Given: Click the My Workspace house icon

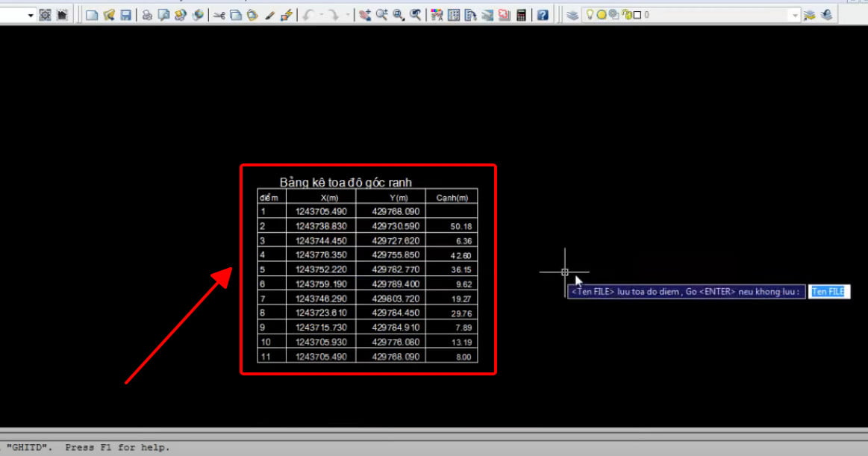Looking at the screenshot, I should (62, 15).
